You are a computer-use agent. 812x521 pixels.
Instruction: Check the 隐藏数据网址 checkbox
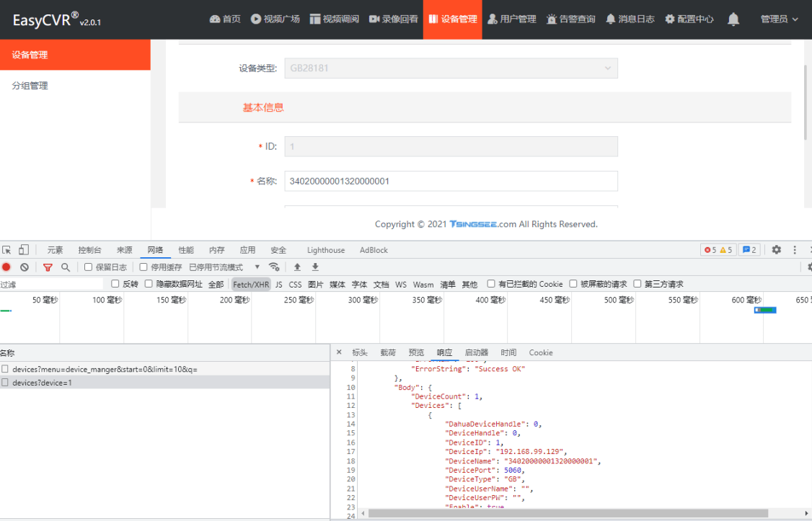click(x=149, y=285)
